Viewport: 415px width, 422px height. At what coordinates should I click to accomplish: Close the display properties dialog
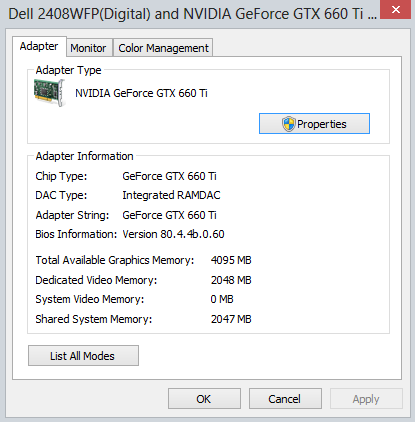[x=396, y=9]
